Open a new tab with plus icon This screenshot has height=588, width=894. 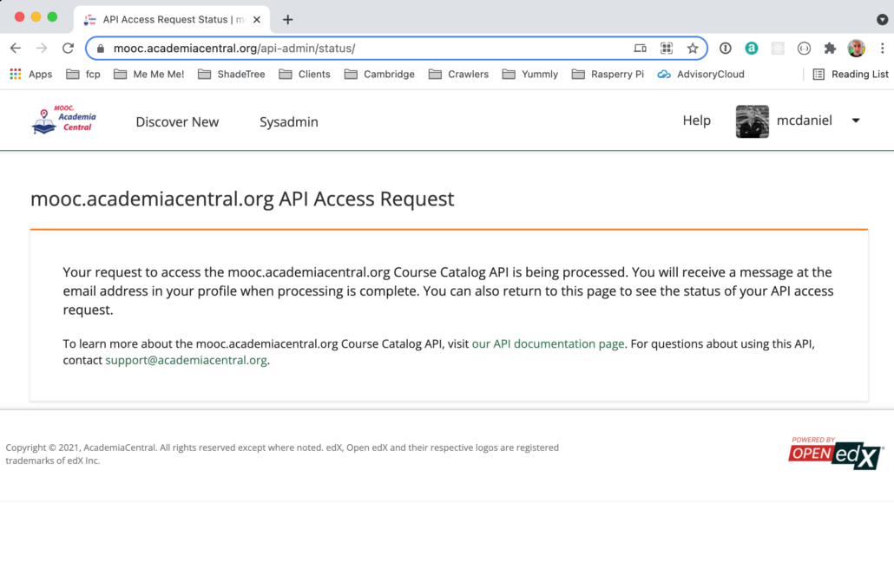tap(288, 20)
